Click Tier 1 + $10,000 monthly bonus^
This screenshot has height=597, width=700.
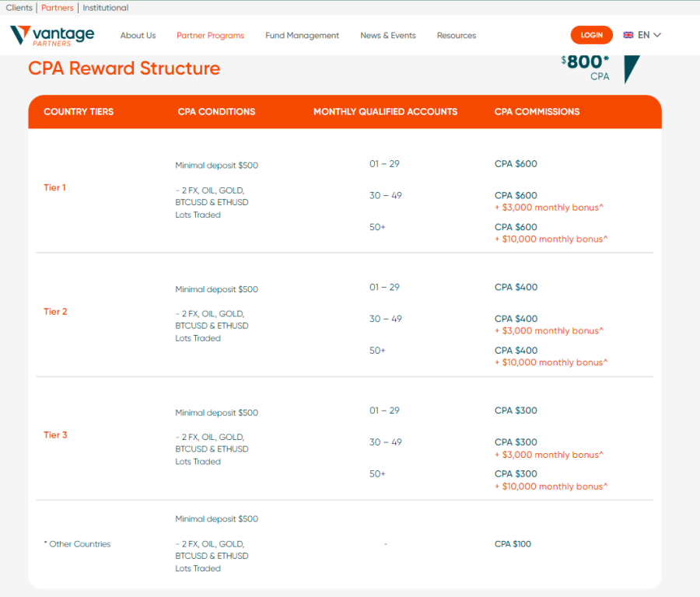coord(551,239)
